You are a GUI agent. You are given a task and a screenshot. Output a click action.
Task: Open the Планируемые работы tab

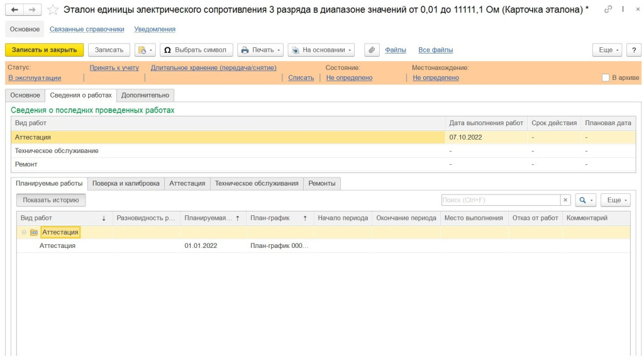49,183
